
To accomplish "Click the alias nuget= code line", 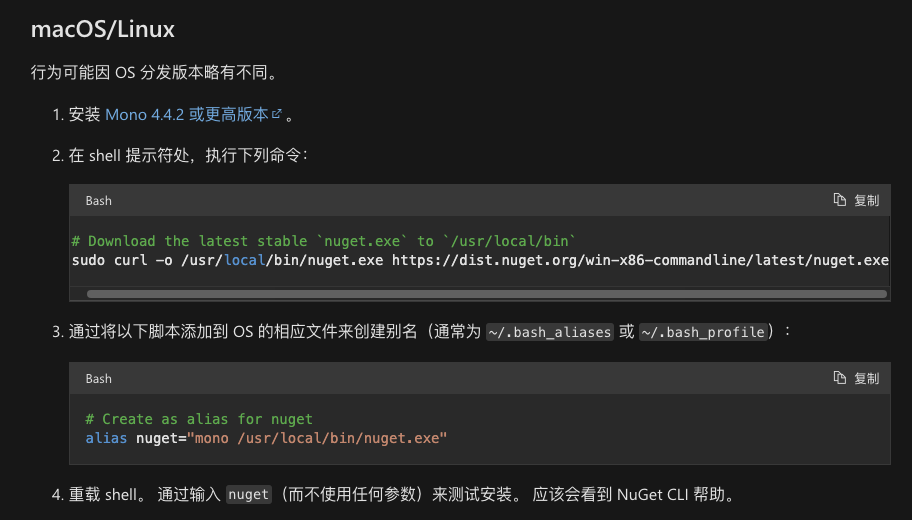I will point(266,438).
